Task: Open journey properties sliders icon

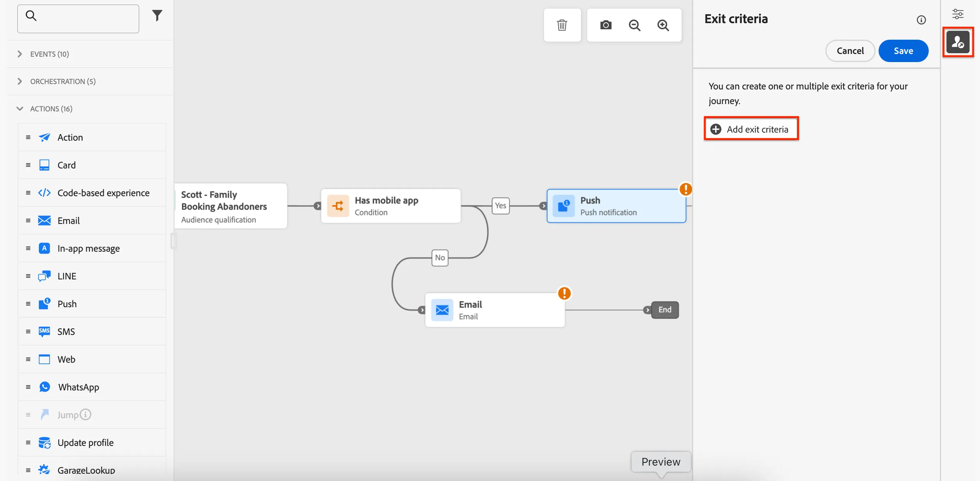Action: click(x=958, y=14)
